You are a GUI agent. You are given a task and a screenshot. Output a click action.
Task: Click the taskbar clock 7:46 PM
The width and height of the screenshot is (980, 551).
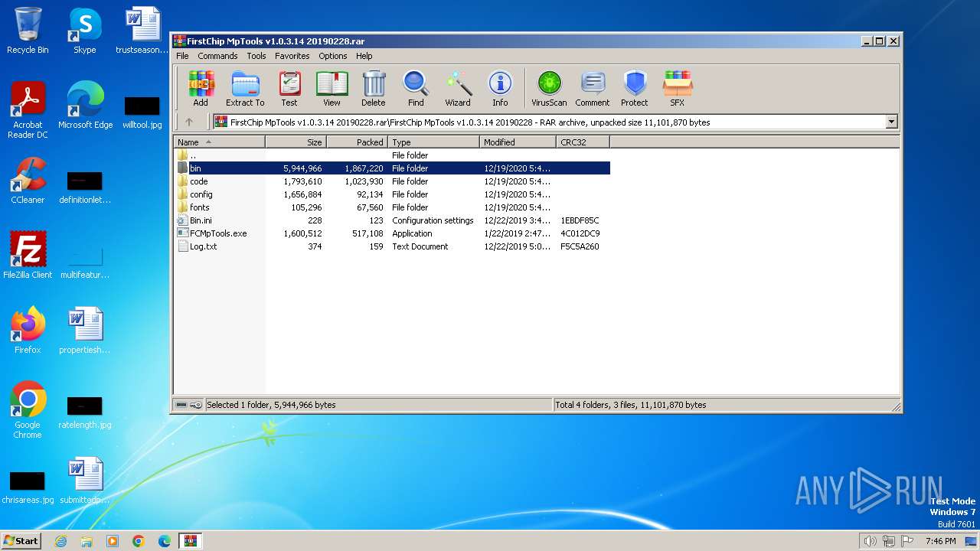click(940, 541)
